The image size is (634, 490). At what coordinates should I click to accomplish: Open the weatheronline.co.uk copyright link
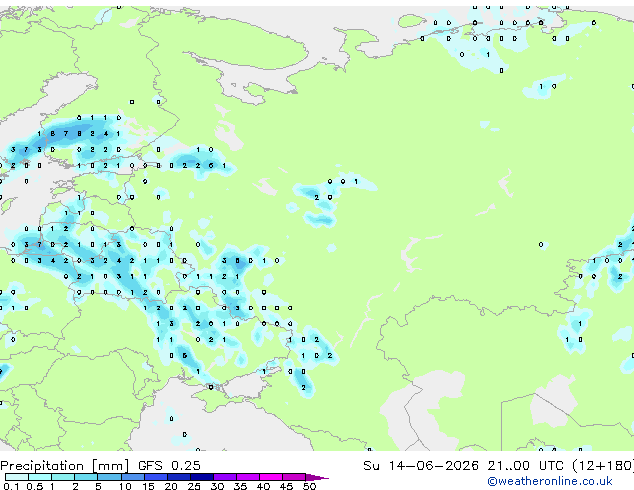click(x=550, y=481)
